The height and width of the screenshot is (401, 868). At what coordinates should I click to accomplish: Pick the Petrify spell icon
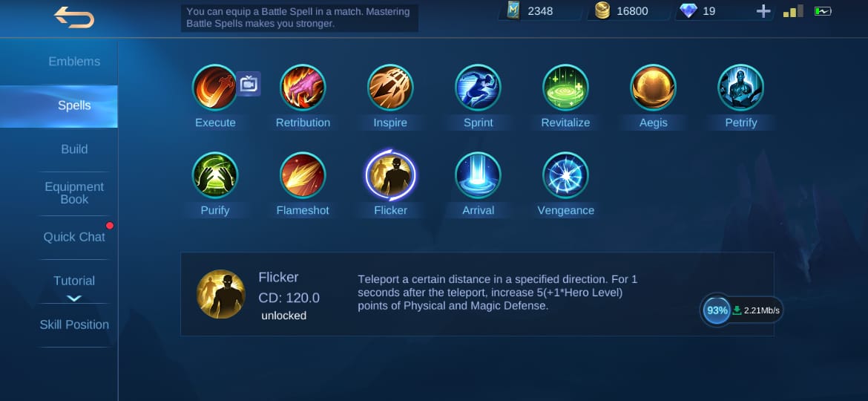point(740,88)
